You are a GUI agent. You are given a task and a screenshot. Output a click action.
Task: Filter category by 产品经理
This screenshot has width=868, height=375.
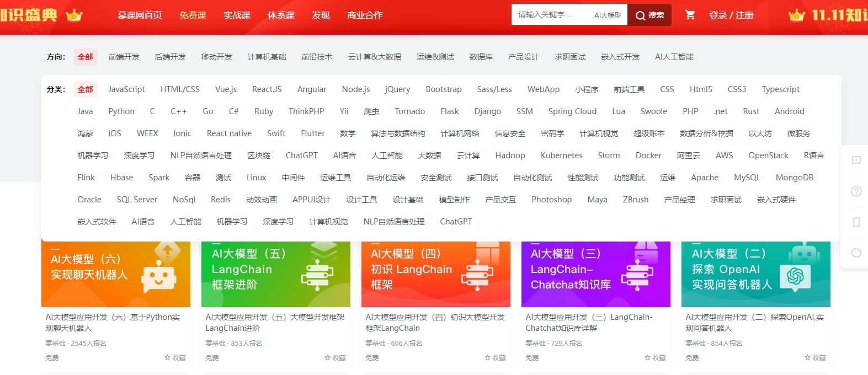(x=679, y=200)
